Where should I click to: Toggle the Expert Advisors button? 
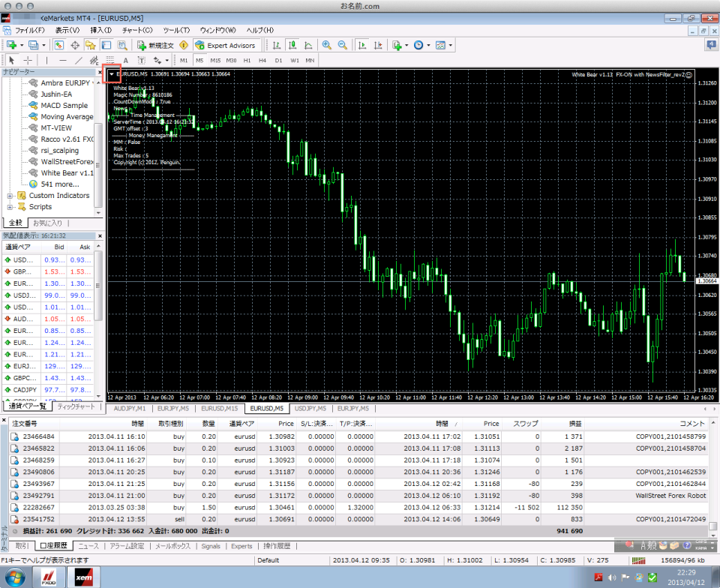[x=225, y=45]
